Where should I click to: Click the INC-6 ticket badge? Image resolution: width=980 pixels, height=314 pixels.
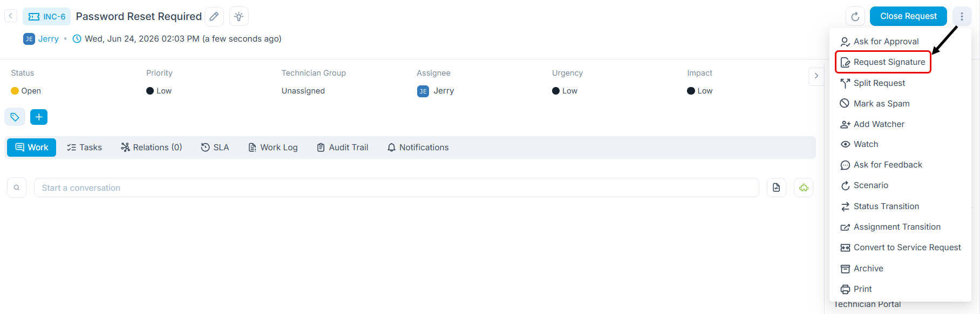pos(47,17)
